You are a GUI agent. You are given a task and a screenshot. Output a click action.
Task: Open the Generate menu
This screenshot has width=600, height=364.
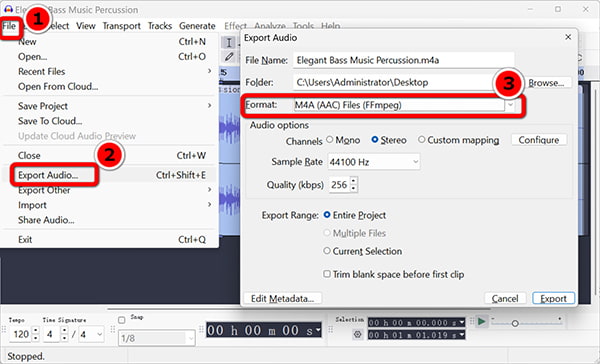197,26
